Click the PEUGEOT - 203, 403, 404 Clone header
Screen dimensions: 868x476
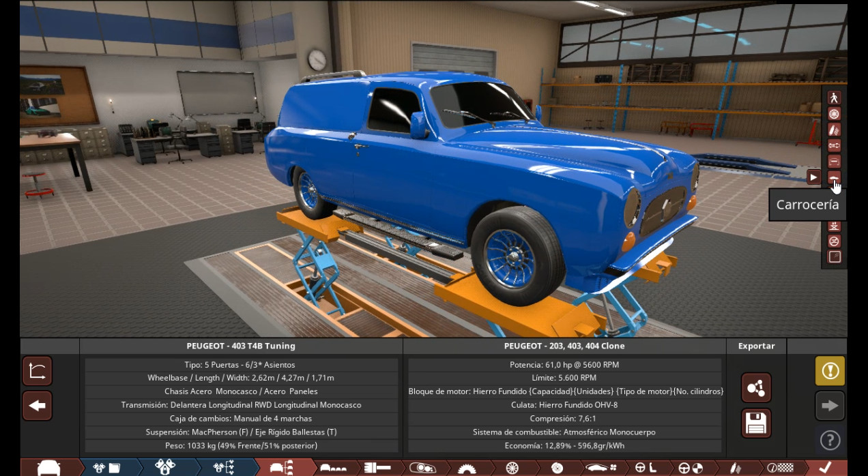pos(564,346)
